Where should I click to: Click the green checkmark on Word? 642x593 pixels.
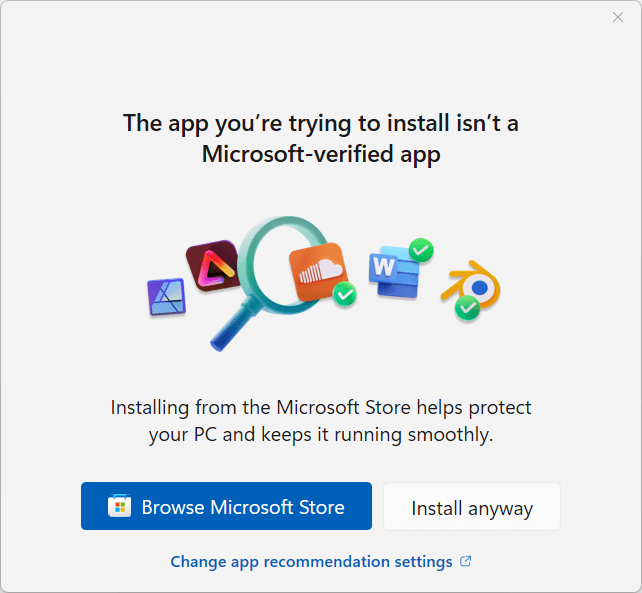[420, 249]
